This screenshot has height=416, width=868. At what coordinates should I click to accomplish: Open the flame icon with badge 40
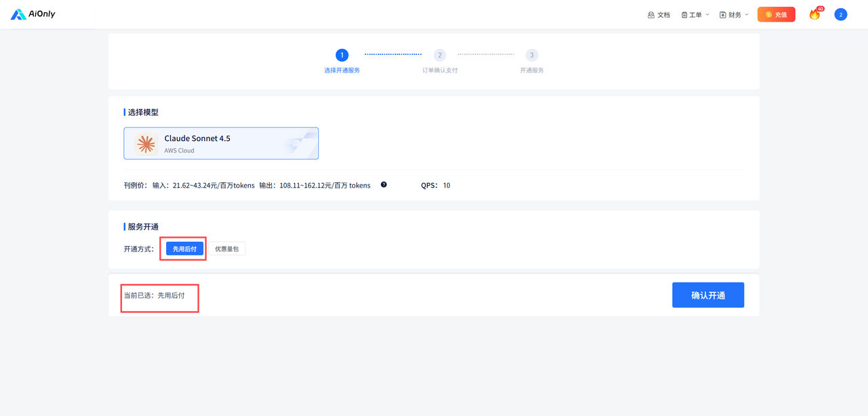pos(815,14)
